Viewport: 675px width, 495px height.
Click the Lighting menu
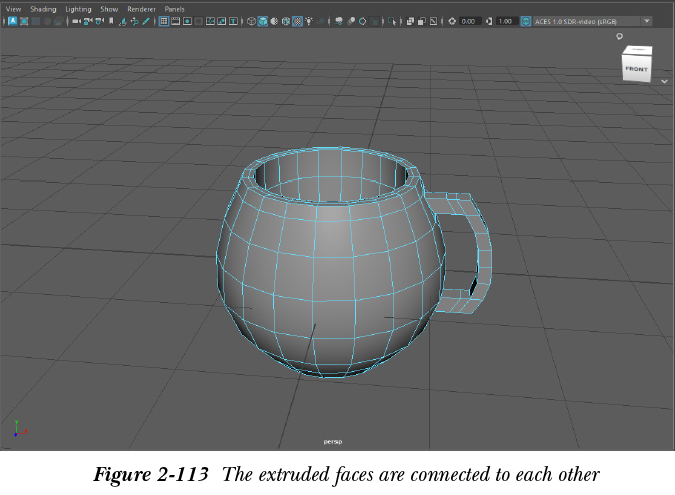pos(78,9)
